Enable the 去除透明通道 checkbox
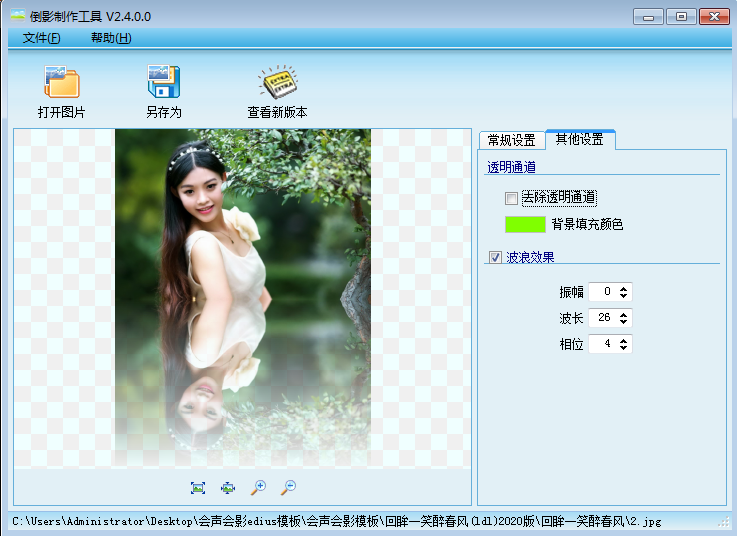The image size is (737, 536). point(512,198)
